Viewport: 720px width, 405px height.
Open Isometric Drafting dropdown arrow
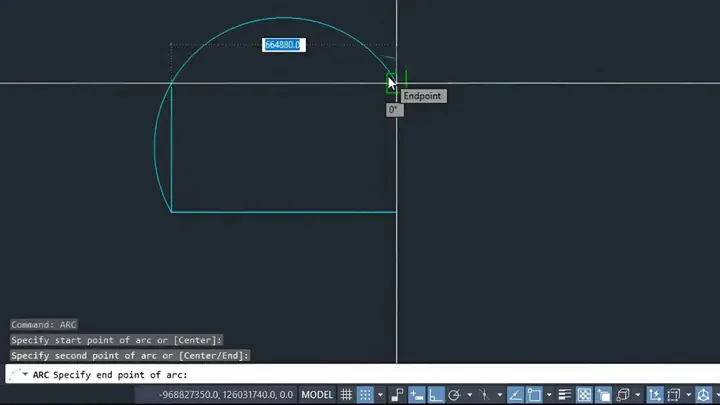500,394
